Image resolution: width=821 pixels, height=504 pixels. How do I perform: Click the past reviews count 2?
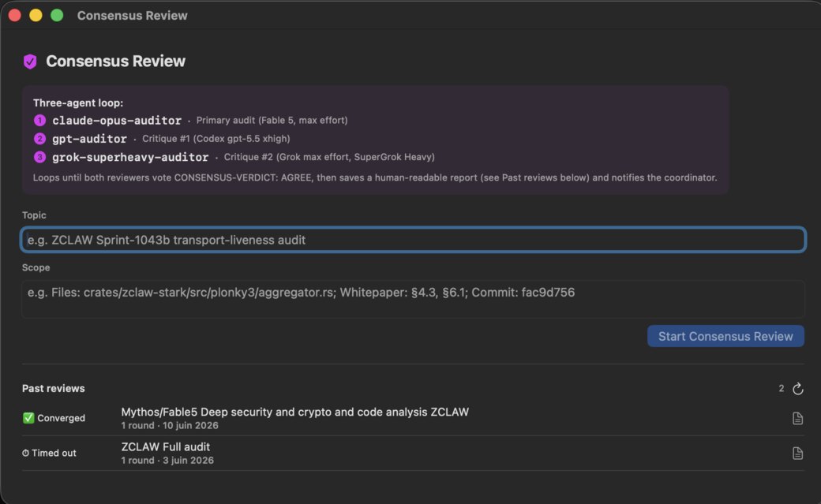[782, 388]
